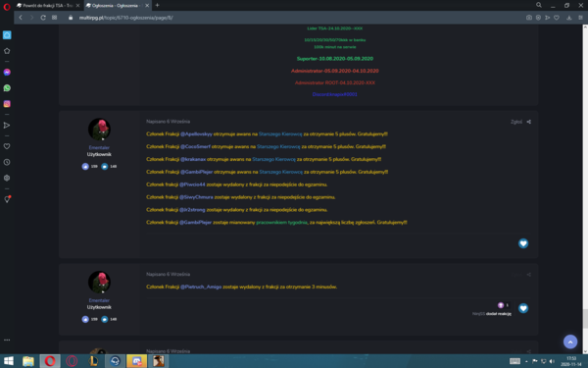Go back to the previous page
Image resolution: width=588 pixels, height=368 pixels.
click(x=21, y=18)
